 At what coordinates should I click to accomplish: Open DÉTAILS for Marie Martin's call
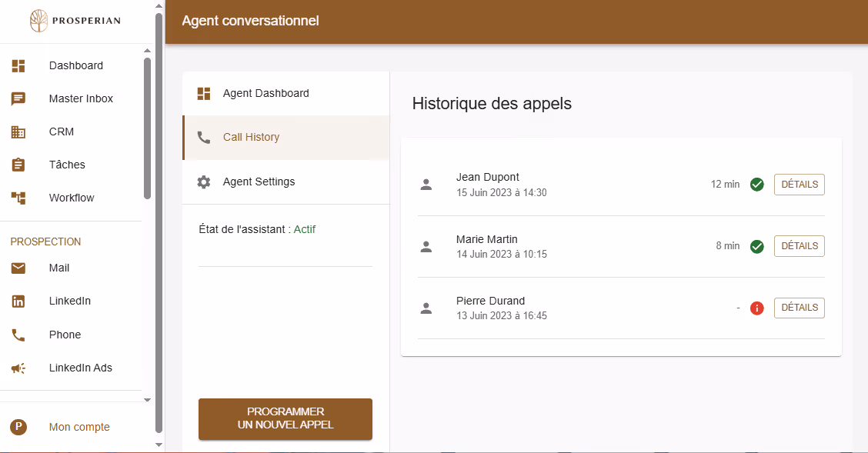click(x=799, y=245)
